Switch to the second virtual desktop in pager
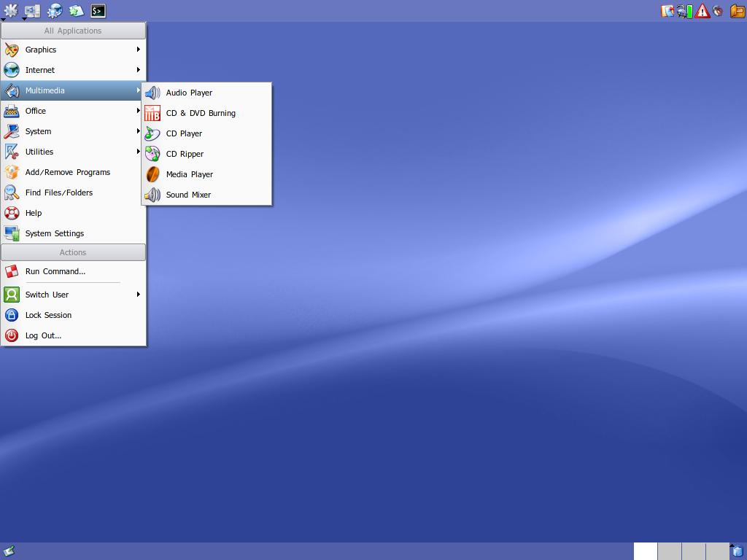This screenshot has height=560, width=747. coord(670,551)
